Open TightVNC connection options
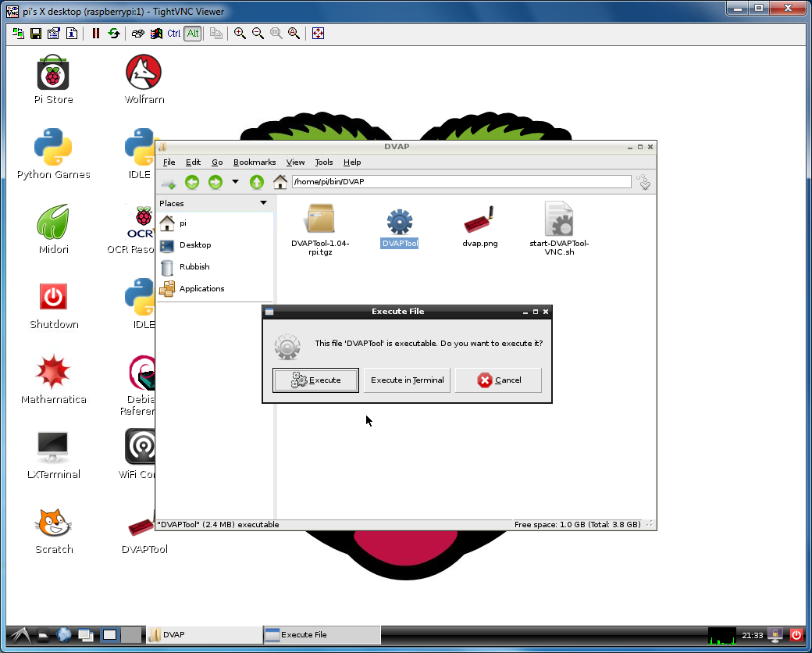Viewport: 812px width, 653px height. 53,34
